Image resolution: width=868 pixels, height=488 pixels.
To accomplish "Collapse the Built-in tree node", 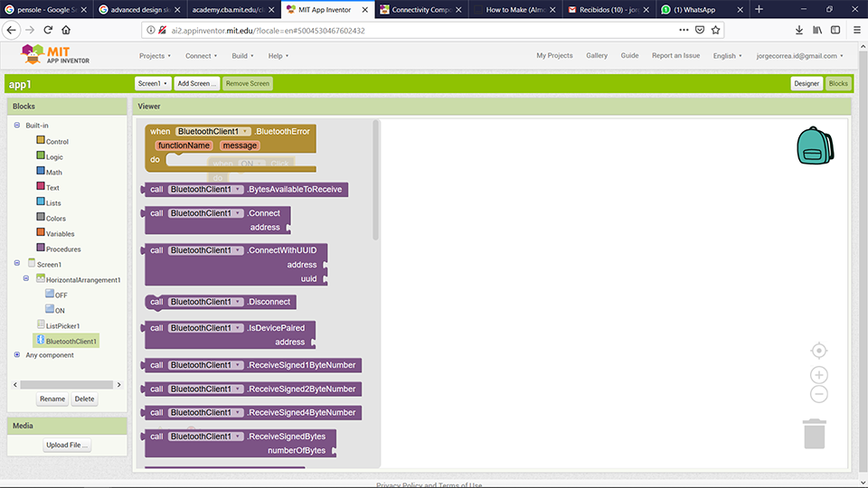I will pyautogui.click(x=17, y=125).
